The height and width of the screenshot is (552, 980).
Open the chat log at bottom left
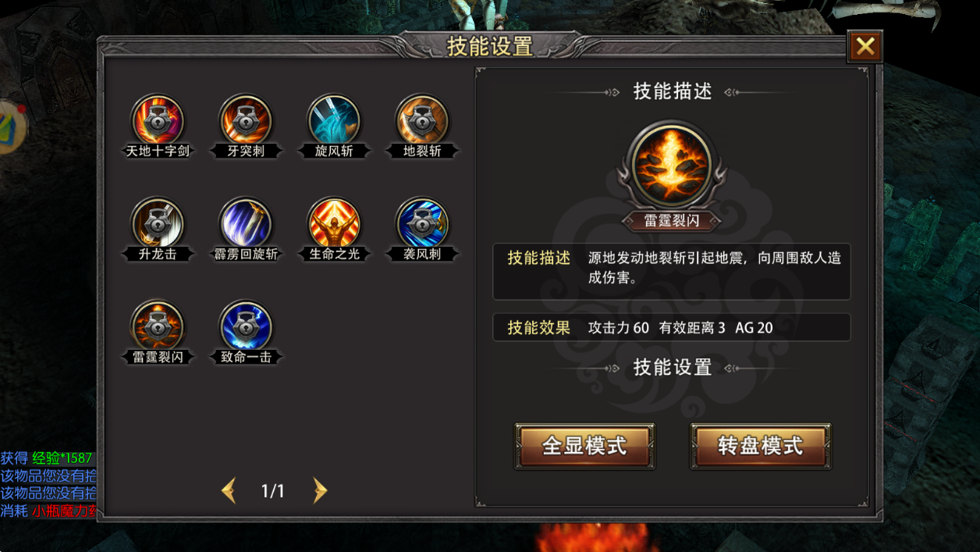48,484
